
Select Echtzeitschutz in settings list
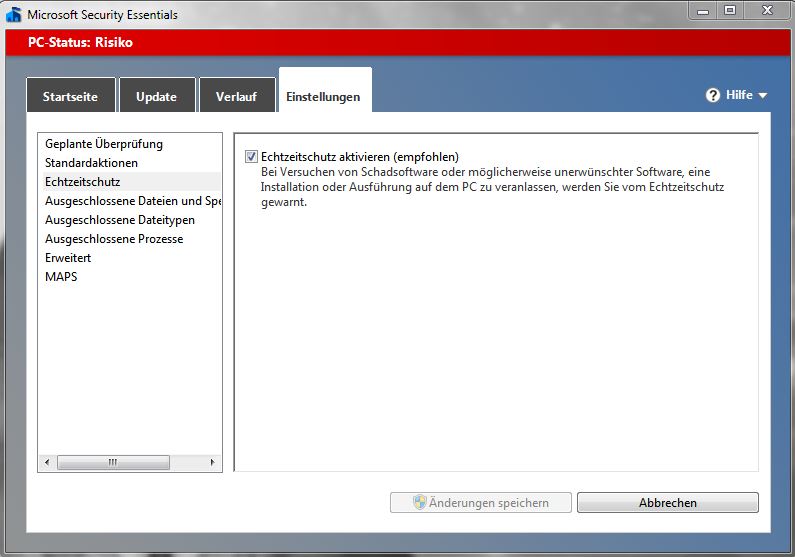tap(131, 182)
